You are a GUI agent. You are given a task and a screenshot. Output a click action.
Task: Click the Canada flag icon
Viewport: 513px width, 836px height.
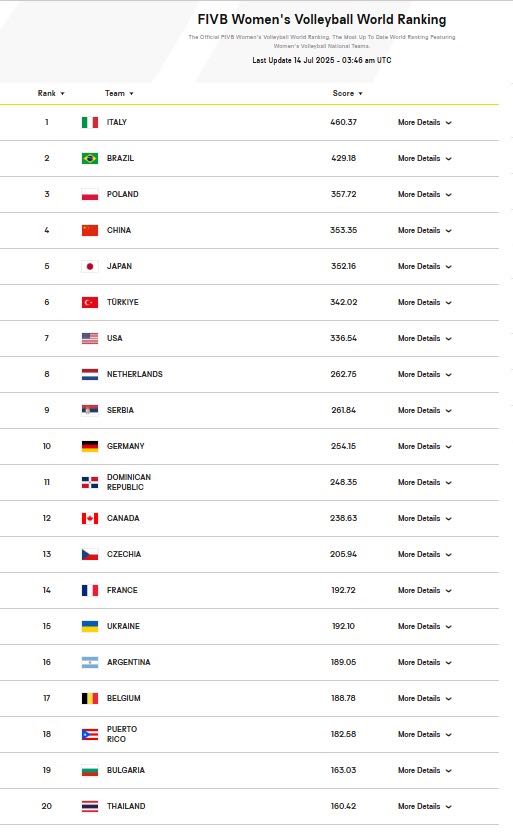point(90,518)
